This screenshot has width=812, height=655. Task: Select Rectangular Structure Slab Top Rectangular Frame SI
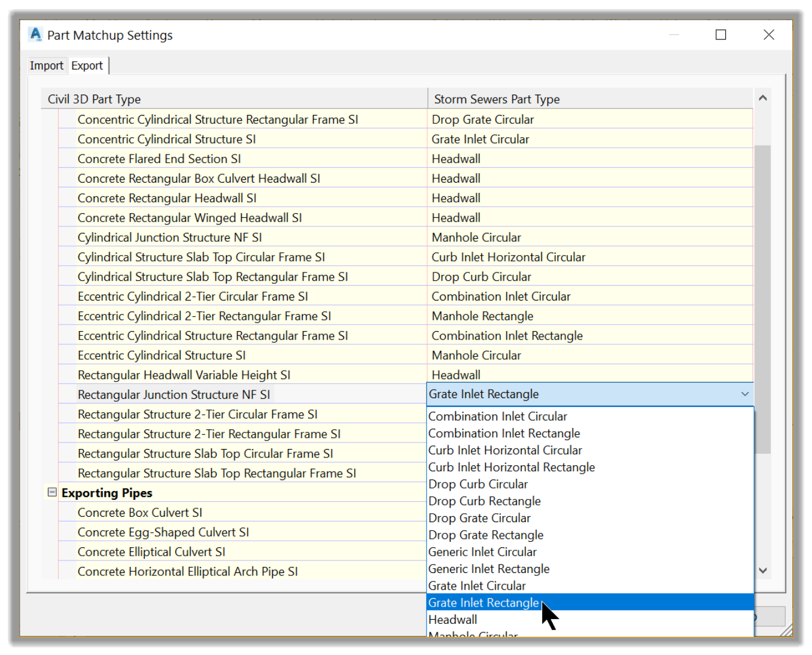click(x=242, y=473)
